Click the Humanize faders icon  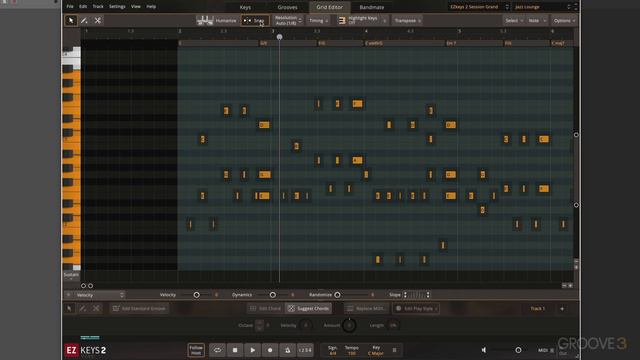[204, 20]
